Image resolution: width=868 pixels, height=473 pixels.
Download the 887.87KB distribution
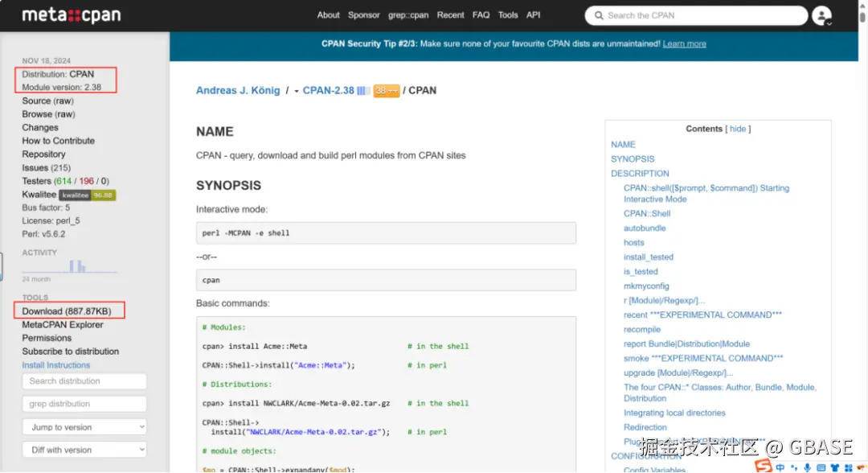click(x=67, y=311)
